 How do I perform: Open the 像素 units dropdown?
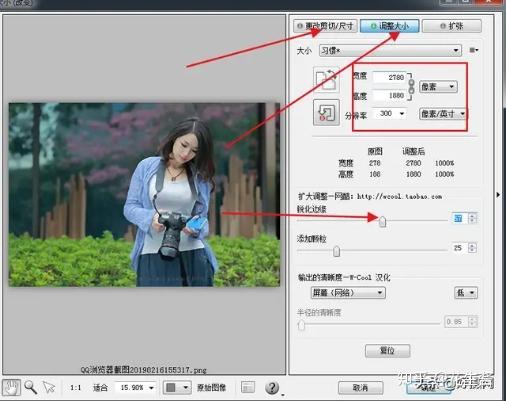click(x=438, y=87)
